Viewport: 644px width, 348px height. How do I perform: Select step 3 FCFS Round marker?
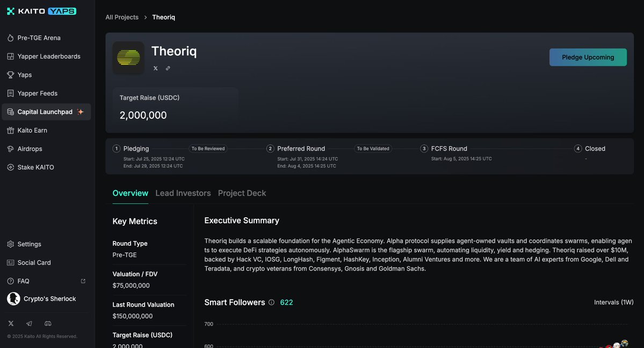(x=424, y=148)
